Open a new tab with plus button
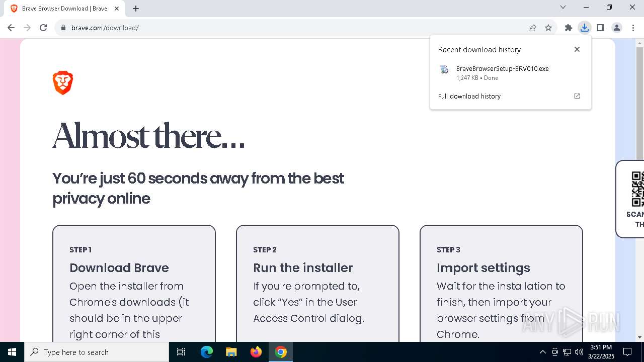Viewport: 644px width, 362px height. (x=136, y=9)
